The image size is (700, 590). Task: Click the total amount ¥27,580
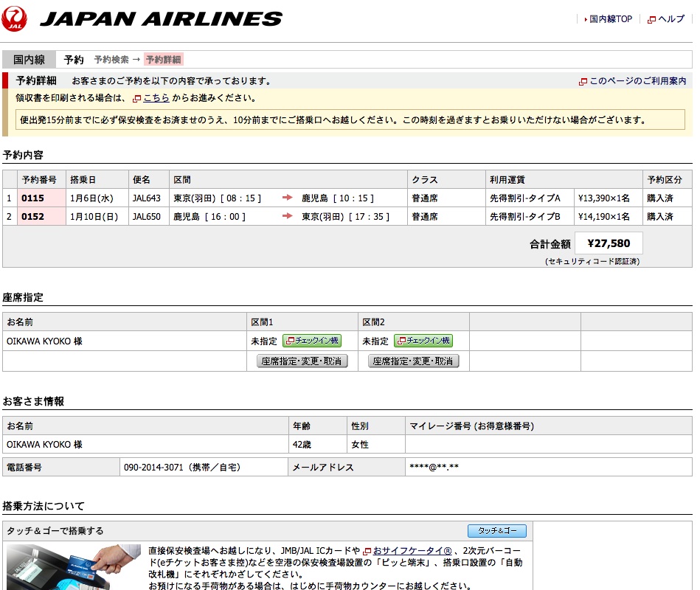(609, 243)
